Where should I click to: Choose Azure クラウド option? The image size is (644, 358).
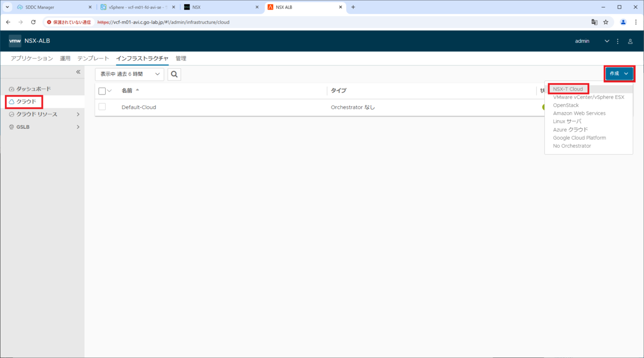point(570,129)
